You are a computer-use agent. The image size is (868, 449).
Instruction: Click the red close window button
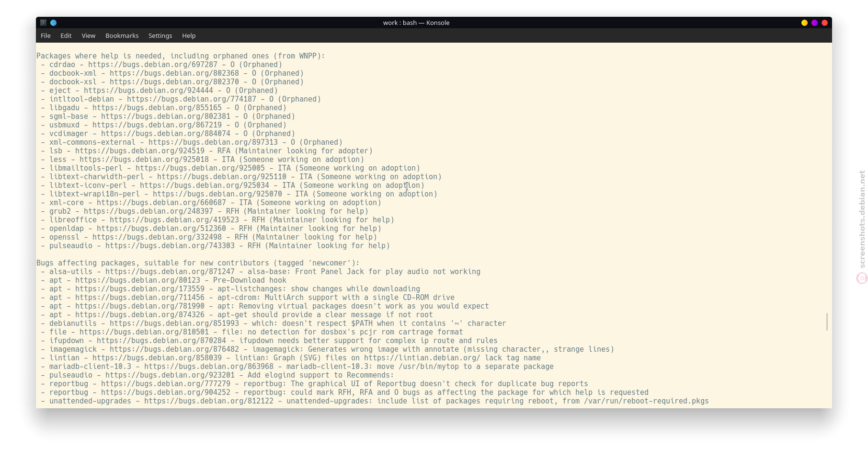(x=824, y=23)
